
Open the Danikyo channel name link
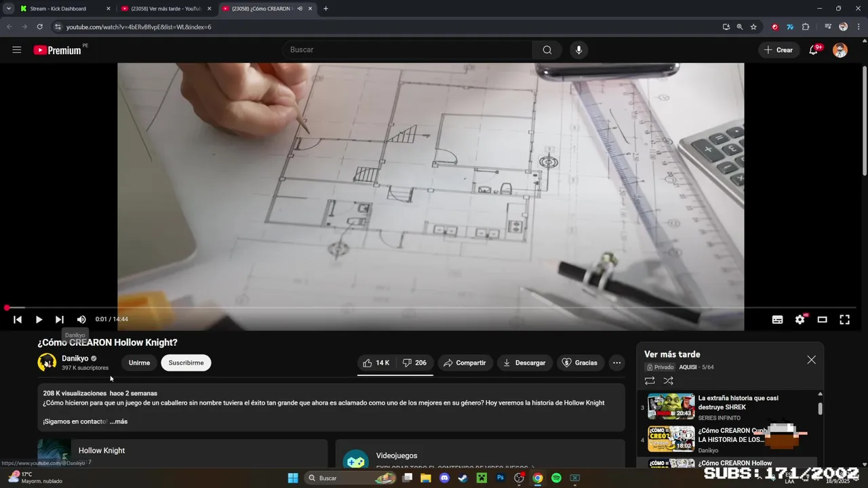75,359
